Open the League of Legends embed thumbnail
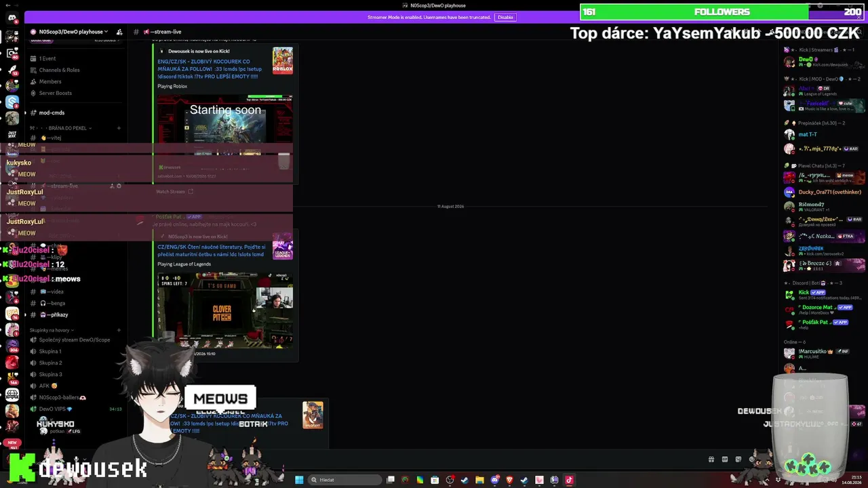 pyautogui.click(x=283, y=247)
